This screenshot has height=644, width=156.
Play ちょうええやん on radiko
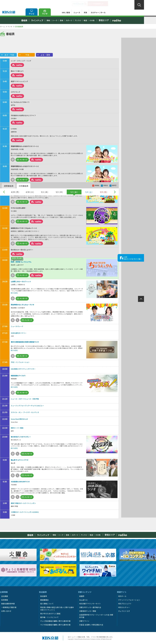[36, 275]
